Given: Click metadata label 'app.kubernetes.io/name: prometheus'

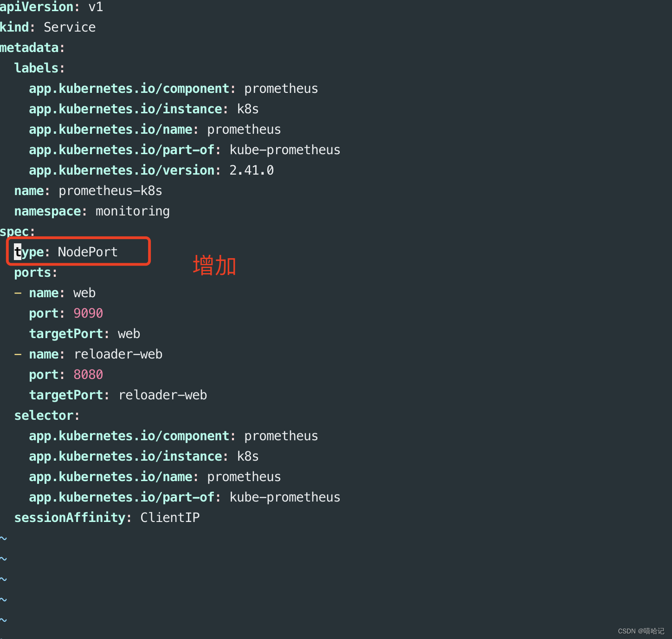Looking at the screenshot, I should tap(155, 130).
